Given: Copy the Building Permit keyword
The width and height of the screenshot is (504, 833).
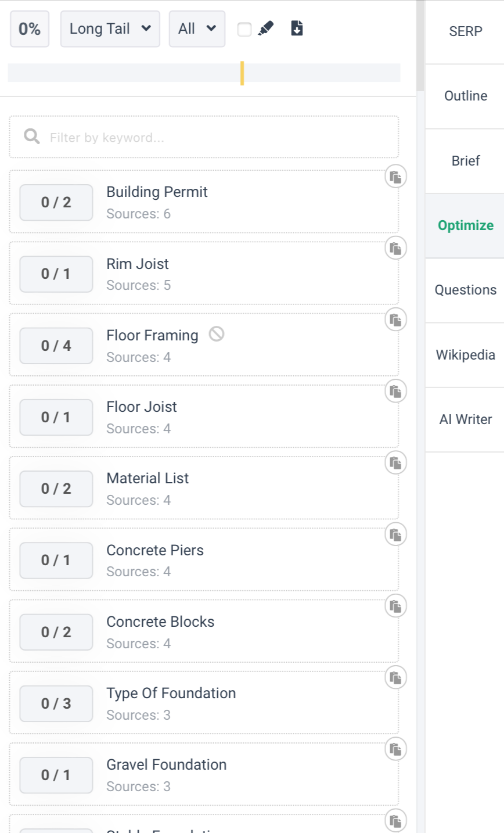Looking at the screenshot, I should pos(395,177).
